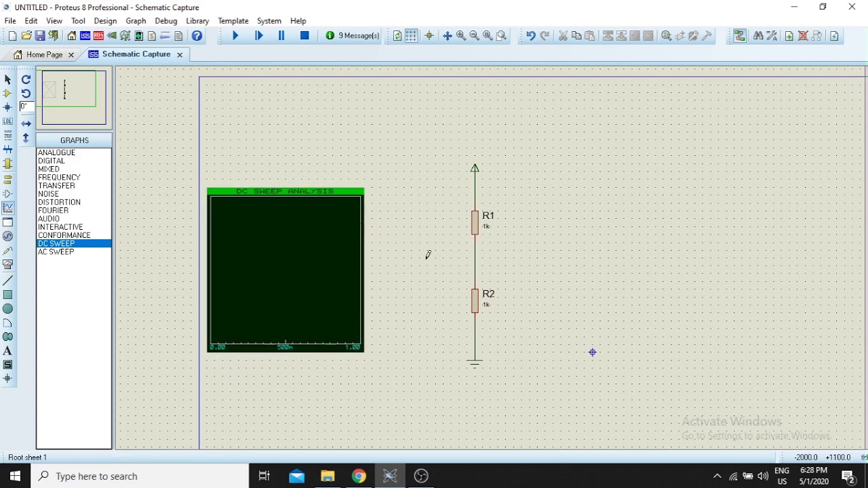Select the Wire Label Mode tool
Screen dimensions: 868x488
pos(7,121)
